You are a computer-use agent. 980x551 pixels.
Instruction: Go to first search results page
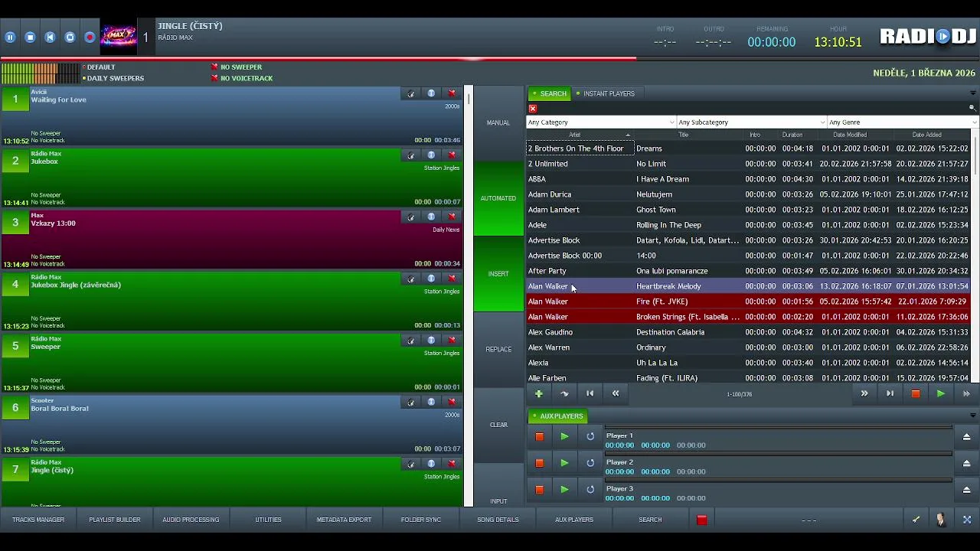pyautogui.click(x=590, y=393)
